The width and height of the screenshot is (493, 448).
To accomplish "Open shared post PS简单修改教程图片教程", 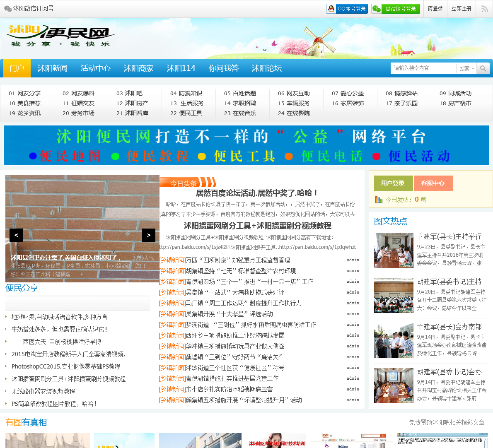I will [x=54, y=404].
